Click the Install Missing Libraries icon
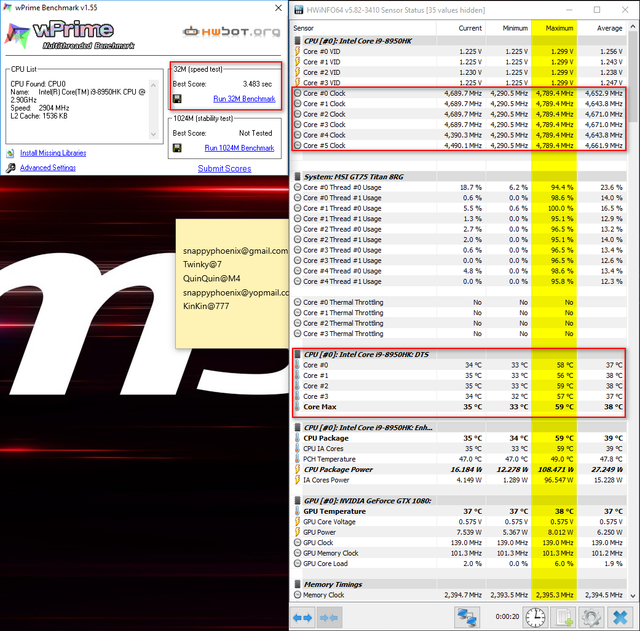The width and height of the screenshot is (640, 631). (10, 153)
